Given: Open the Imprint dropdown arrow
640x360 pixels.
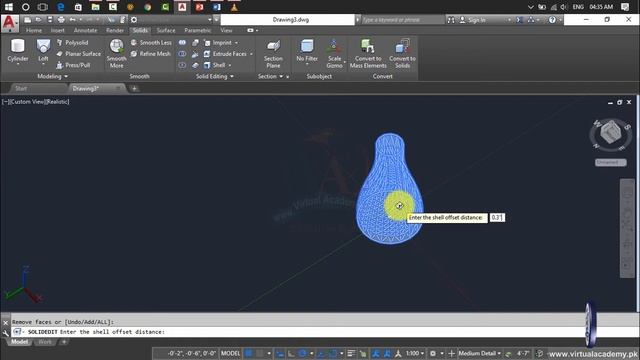Looking at the screenshot, I should (x=236, y=43).
